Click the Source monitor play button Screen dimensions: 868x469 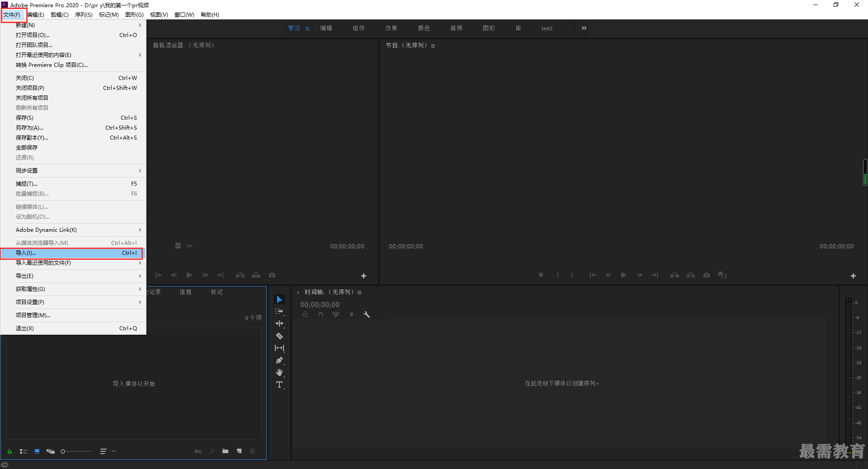(189, 275)
